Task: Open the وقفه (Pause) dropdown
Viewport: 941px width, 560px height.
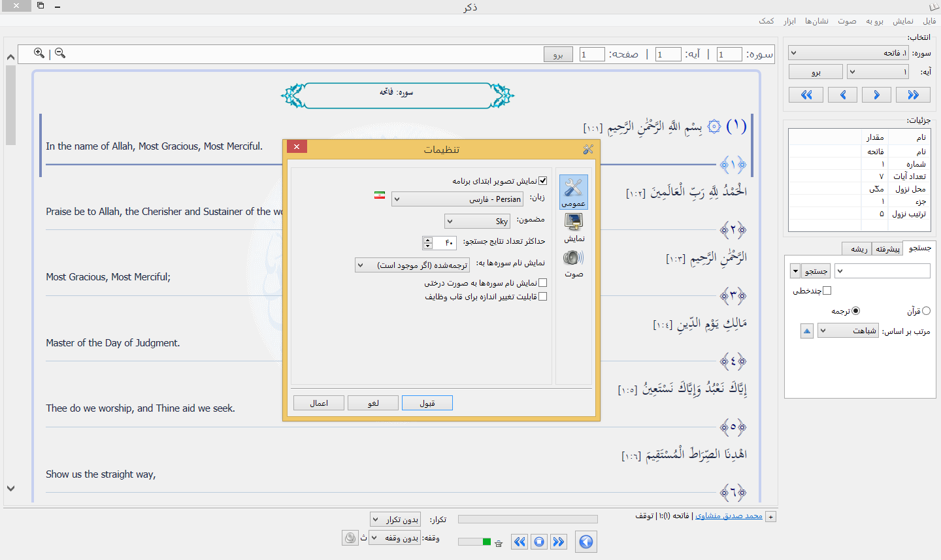Action: [395, 538]
